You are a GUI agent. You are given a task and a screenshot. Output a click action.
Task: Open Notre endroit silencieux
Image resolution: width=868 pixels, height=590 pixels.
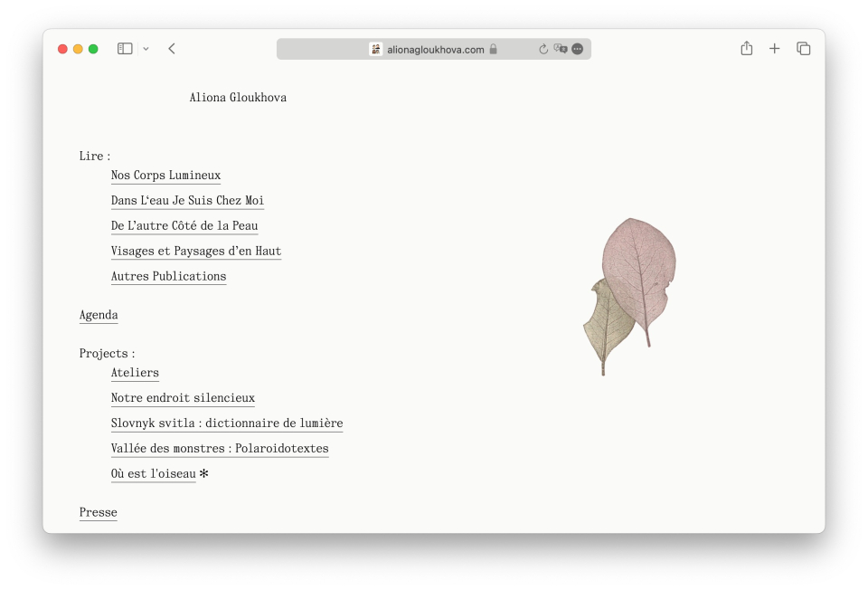(x=183, y=398)
